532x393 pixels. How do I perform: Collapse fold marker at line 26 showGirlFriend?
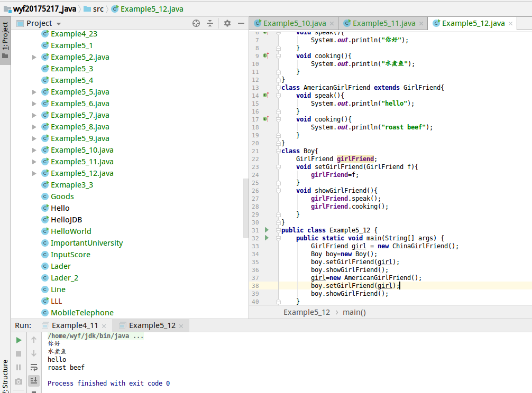279,190
